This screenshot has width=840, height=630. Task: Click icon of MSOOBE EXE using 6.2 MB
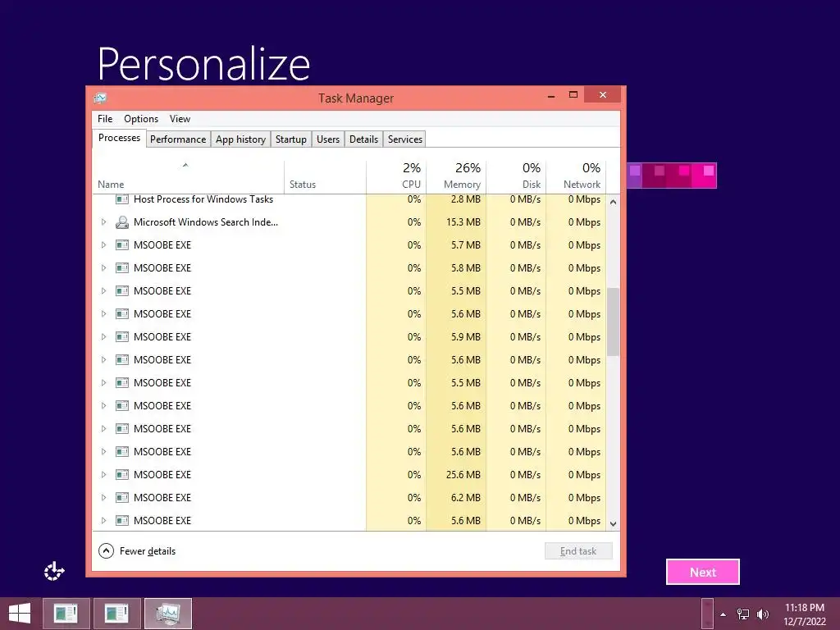(122, 498)
